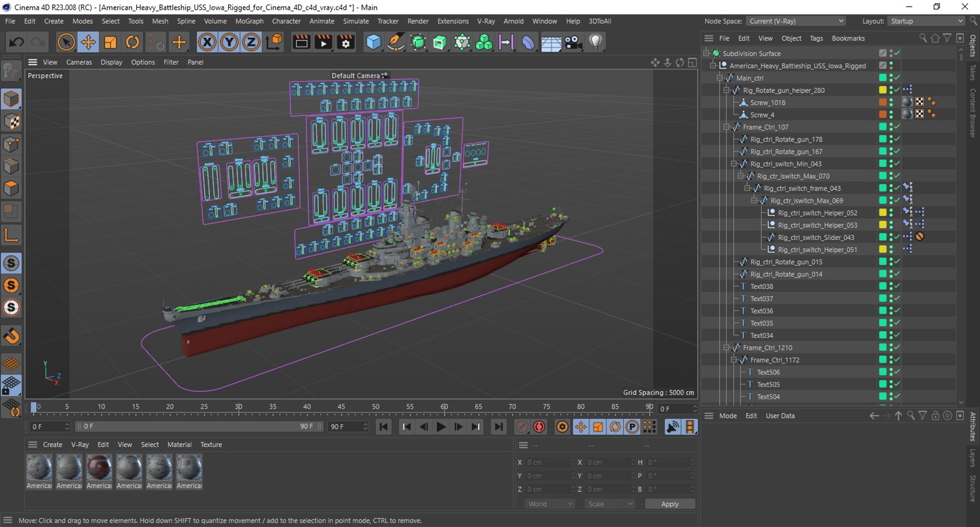The image size is (980, 527).
Task: Toggle Subdivision Surface enable checkmark
Action: 897,53
